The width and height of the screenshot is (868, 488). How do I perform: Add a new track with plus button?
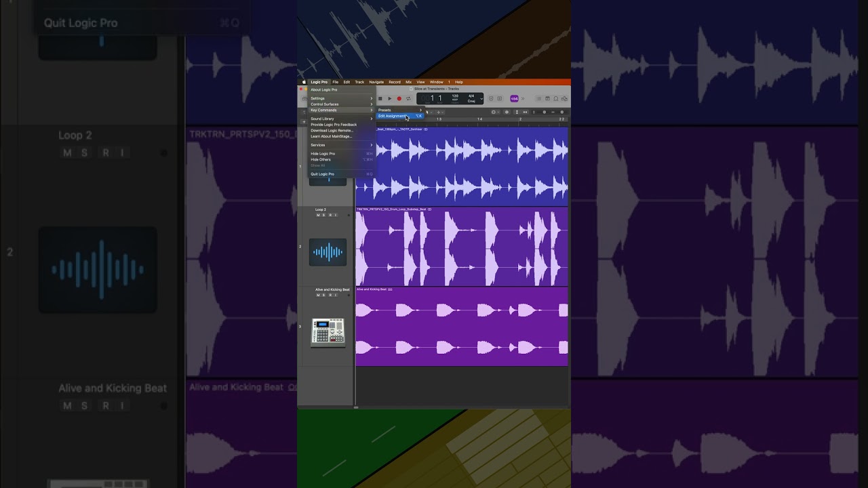(x=304, y=121)
